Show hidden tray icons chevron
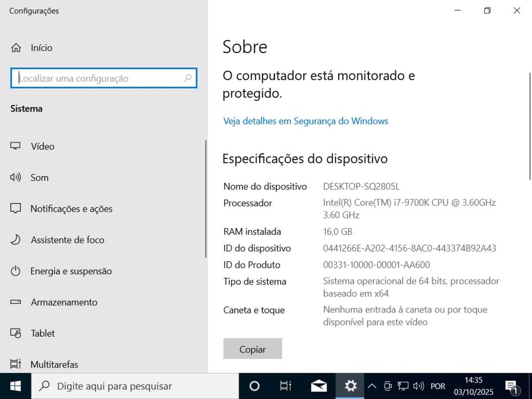 372,386
